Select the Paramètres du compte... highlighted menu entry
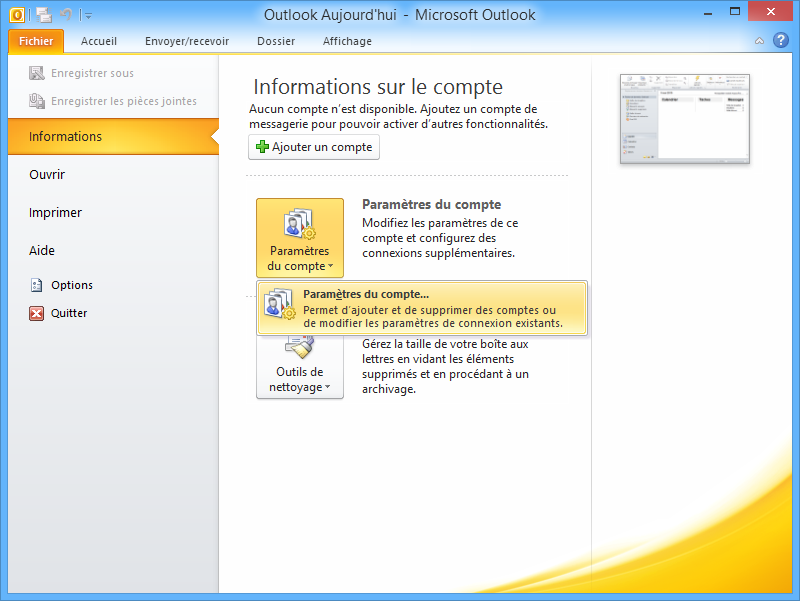Screen dimensions: 800x601 click(x=420, y=308)
